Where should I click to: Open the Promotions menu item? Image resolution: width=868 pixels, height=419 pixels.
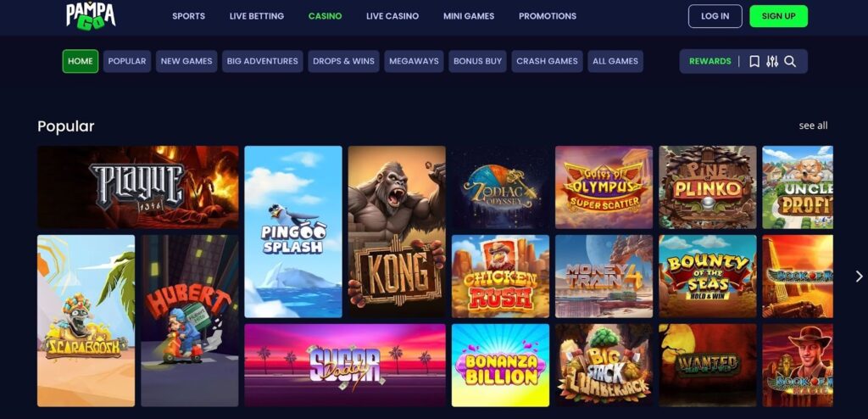pos(548,16)
